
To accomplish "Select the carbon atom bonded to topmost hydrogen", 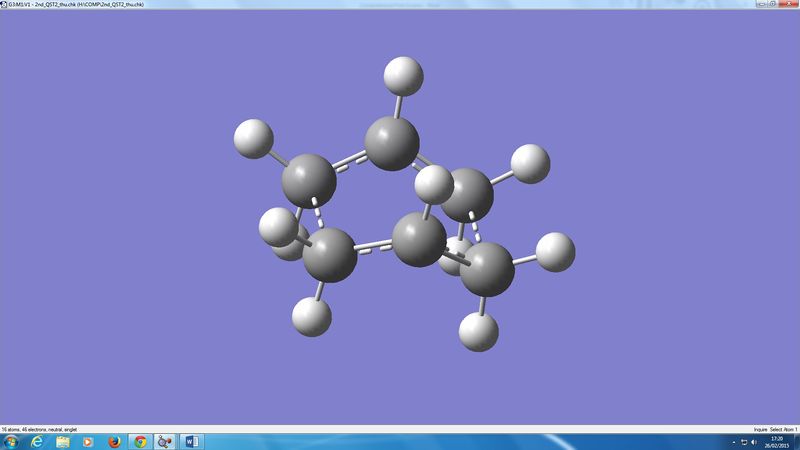I will tap(392, 143).
